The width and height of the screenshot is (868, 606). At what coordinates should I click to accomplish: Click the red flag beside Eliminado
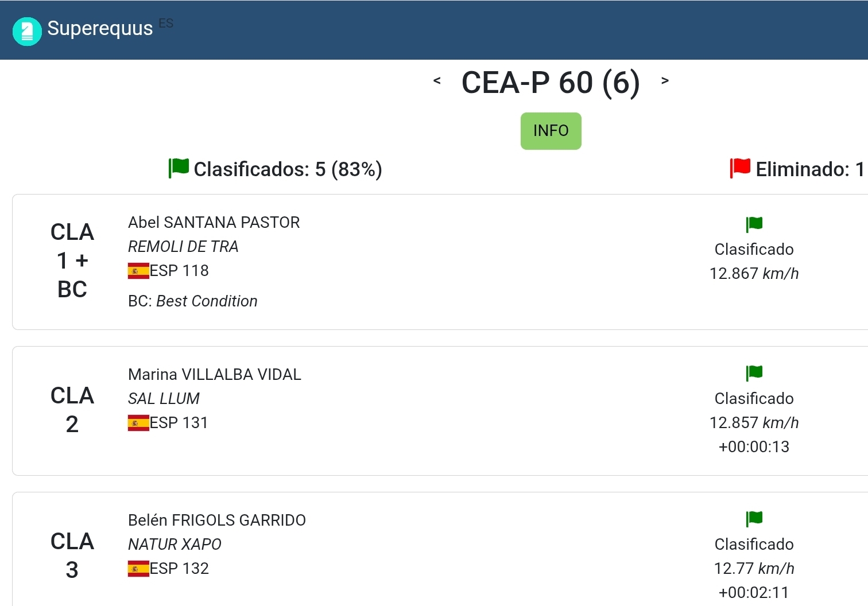[740, 168]
